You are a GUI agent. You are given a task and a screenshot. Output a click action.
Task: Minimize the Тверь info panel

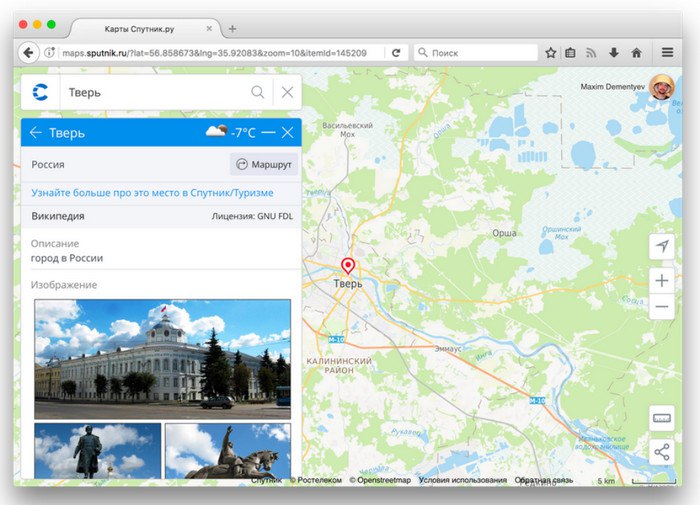(268, 132)
